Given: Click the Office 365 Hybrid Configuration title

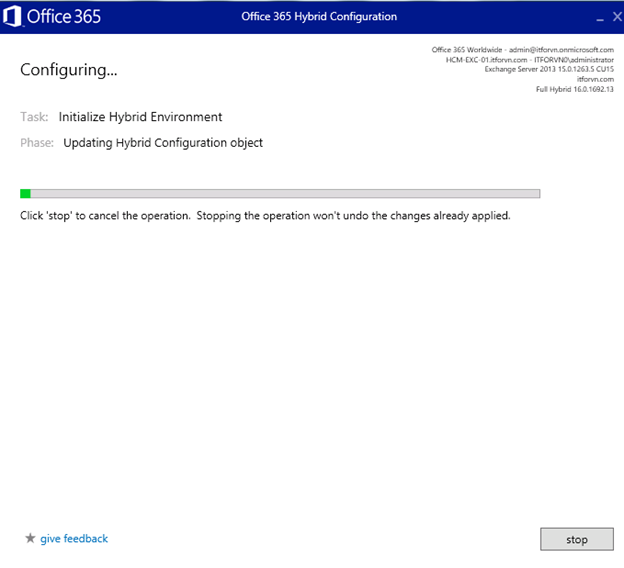Looking at the screenshot, I should tap(319, 17).
